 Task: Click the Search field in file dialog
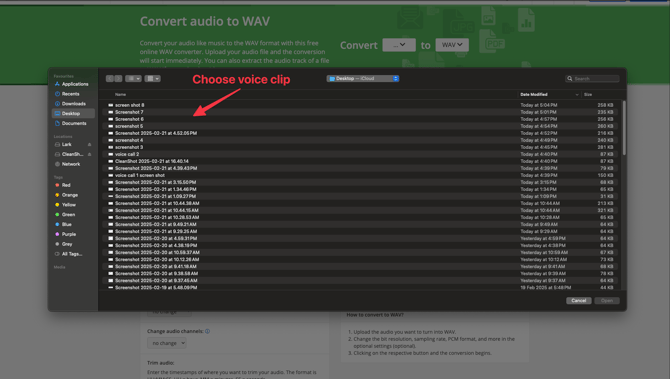(x=592, y=79)
